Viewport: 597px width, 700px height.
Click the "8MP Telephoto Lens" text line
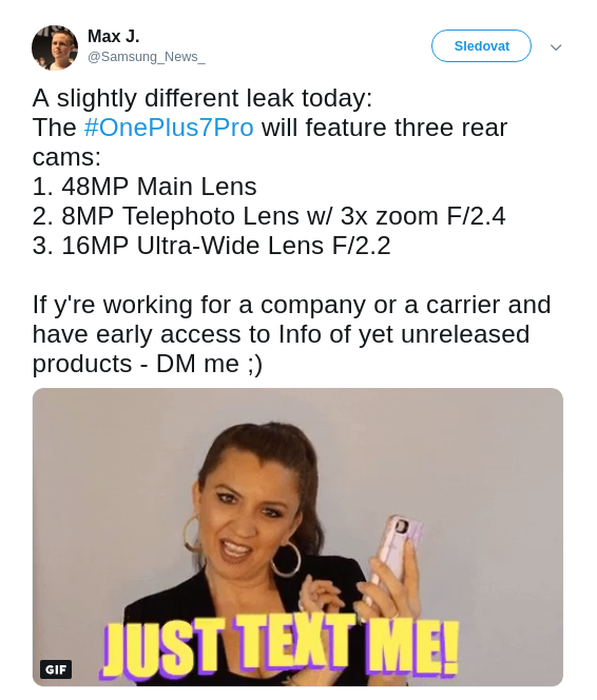pyautogui.click(x=269, y=216)
